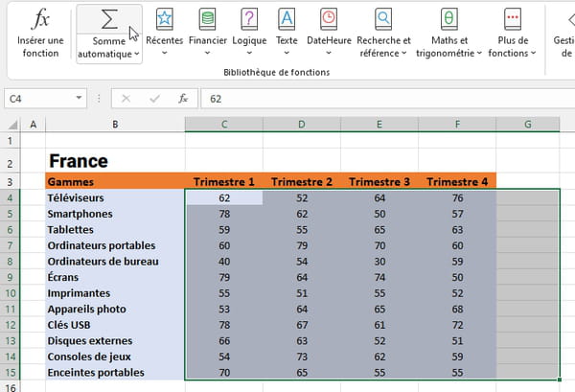Click the Smartphones row label

[115, 214]
